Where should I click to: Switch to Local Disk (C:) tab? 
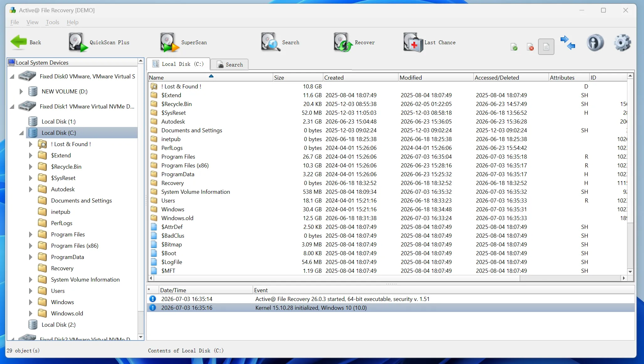pos(178,64)
